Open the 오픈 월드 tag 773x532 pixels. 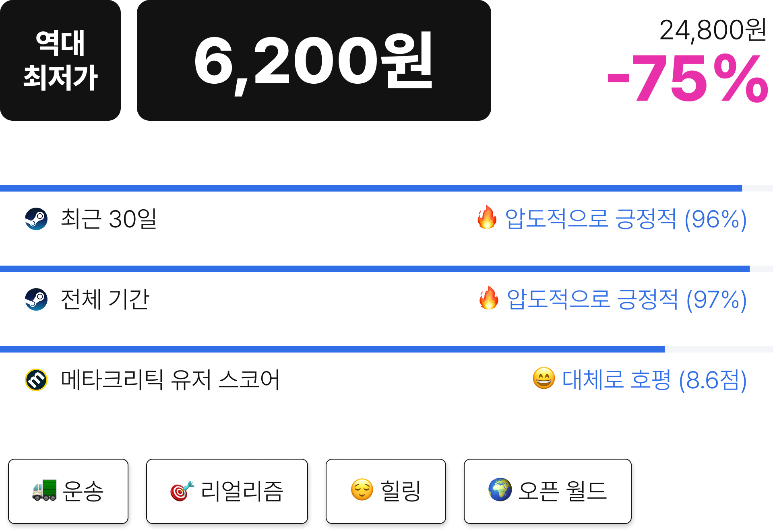(548, 491)
